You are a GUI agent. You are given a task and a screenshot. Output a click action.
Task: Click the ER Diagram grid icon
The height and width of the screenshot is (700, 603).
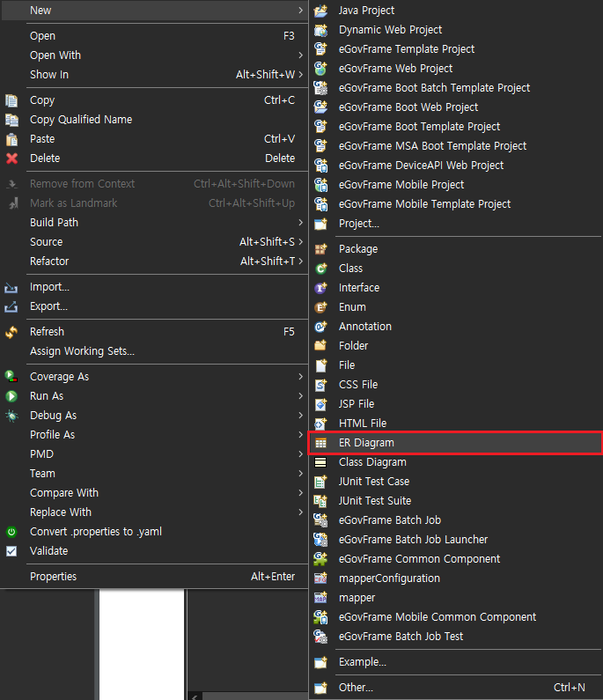320,443
